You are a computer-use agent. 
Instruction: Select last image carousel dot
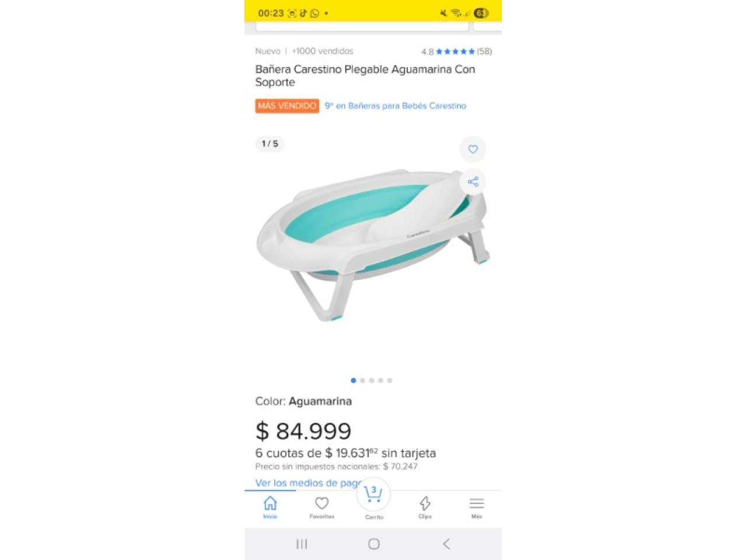click(x=390, y=380)
